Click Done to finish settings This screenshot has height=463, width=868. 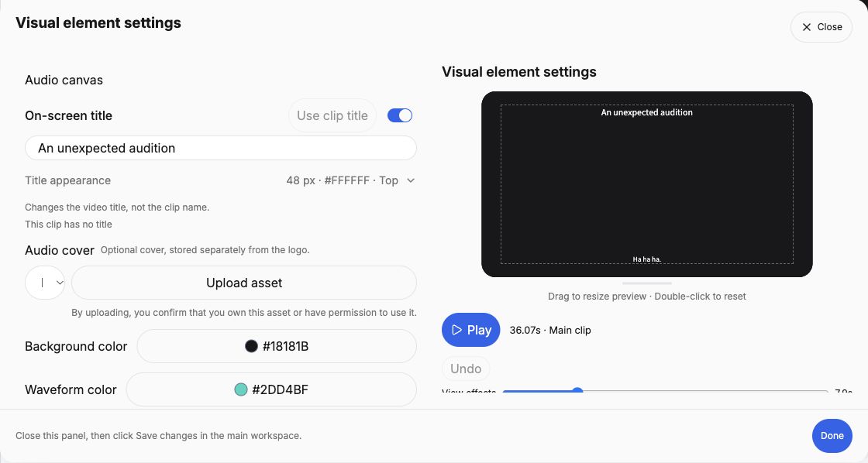point(832,436)
